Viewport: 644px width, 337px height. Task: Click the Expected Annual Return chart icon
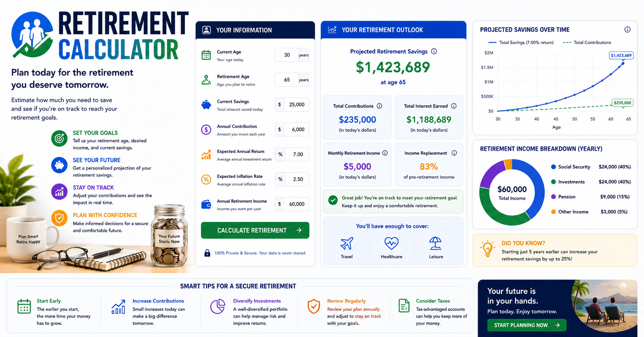point(206,155)
